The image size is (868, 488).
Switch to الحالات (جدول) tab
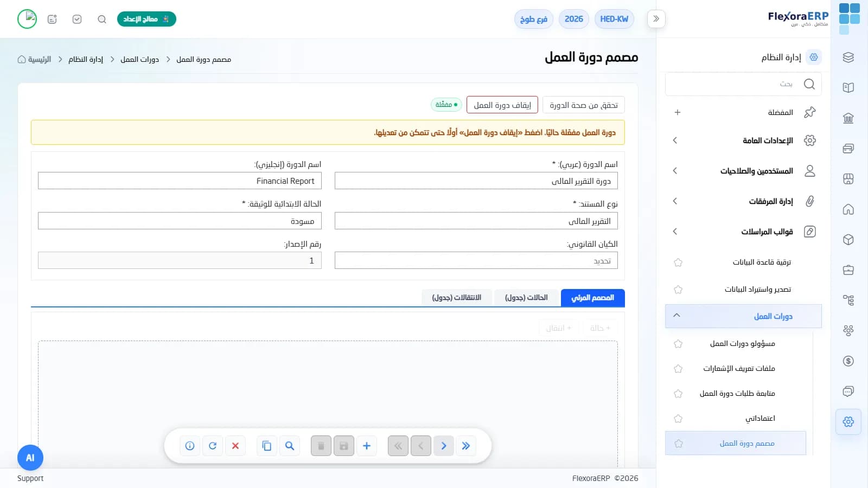[x=526, y=298]
